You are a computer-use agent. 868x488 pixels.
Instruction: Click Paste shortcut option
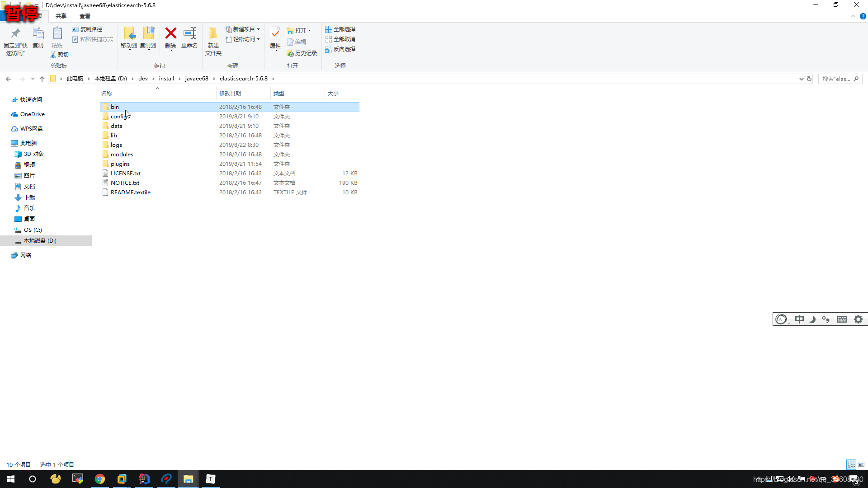93,39
